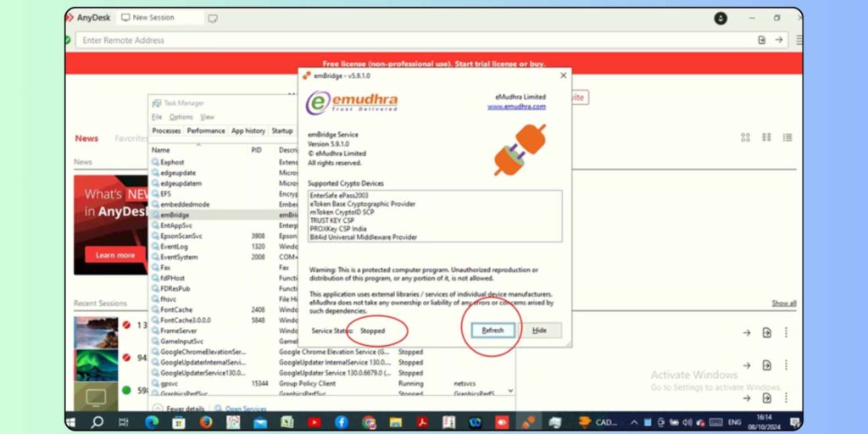The image size is (868, 434).
Task: Open three-dot menu for coastal rocks session
Action: point(786,332)
